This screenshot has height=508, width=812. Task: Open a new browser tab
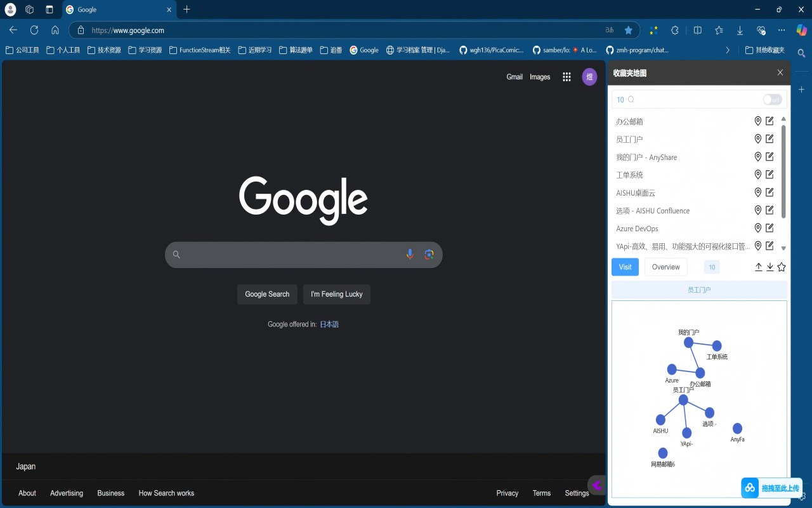(x=187, y=10)
